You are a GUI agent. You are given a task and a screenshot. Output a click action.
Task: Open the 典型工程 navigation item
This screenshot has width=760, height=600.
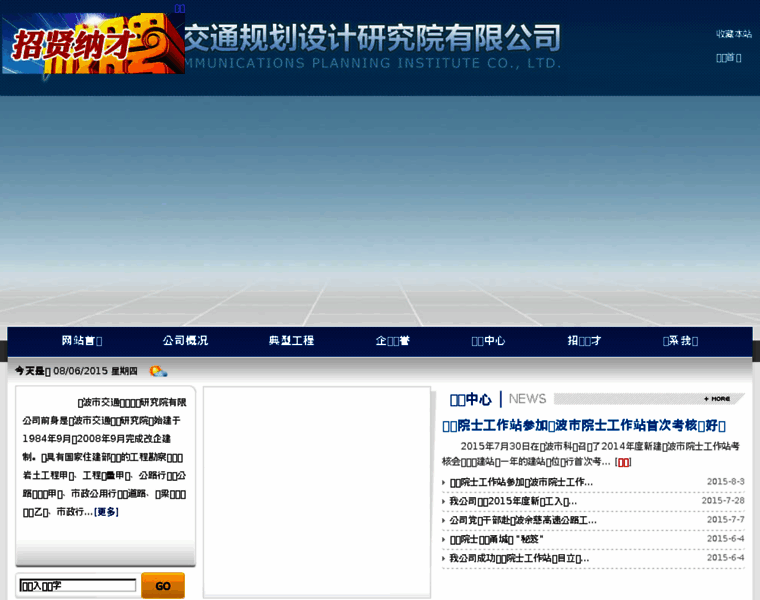click(x=291, y=341)
